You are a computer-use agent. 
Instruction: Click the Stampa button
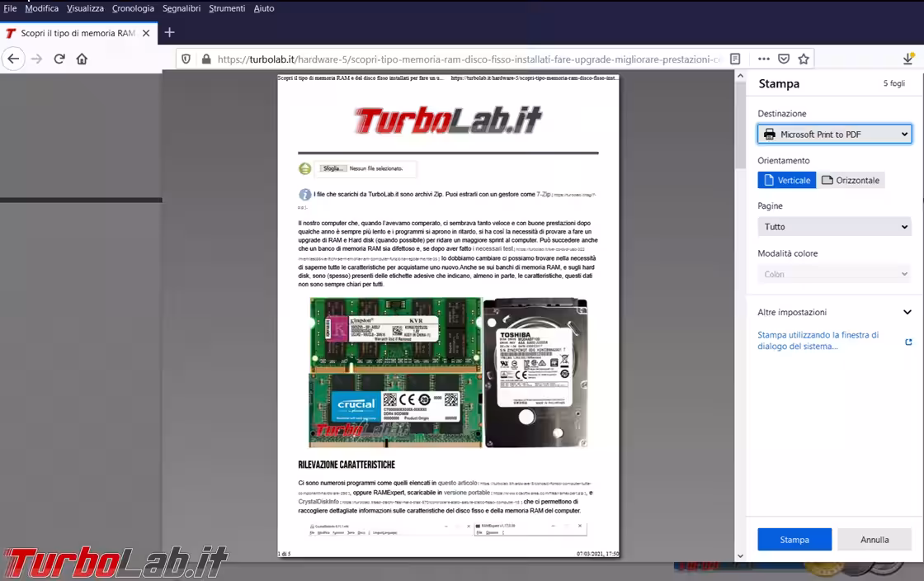pos(794,540)
